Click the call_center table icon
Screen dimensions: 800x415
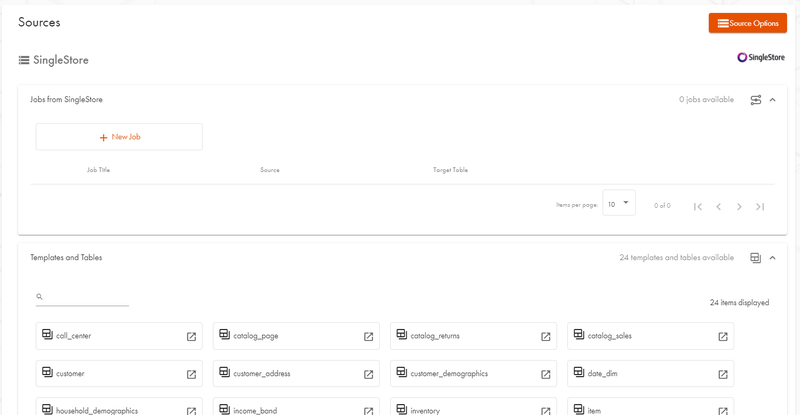pos(47,334)
